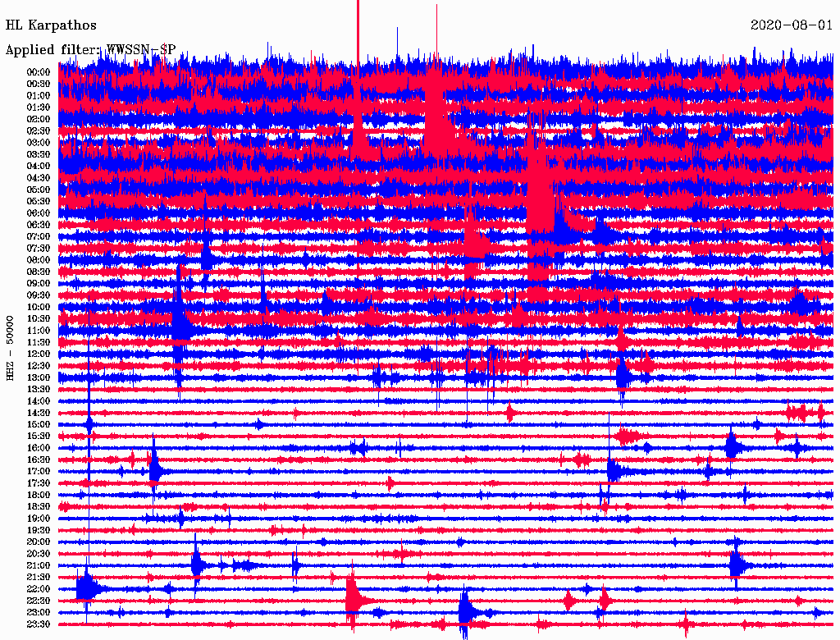840x640 pixels.
Task: Click the 14:30 time label
Action: (x=39, y=413)
